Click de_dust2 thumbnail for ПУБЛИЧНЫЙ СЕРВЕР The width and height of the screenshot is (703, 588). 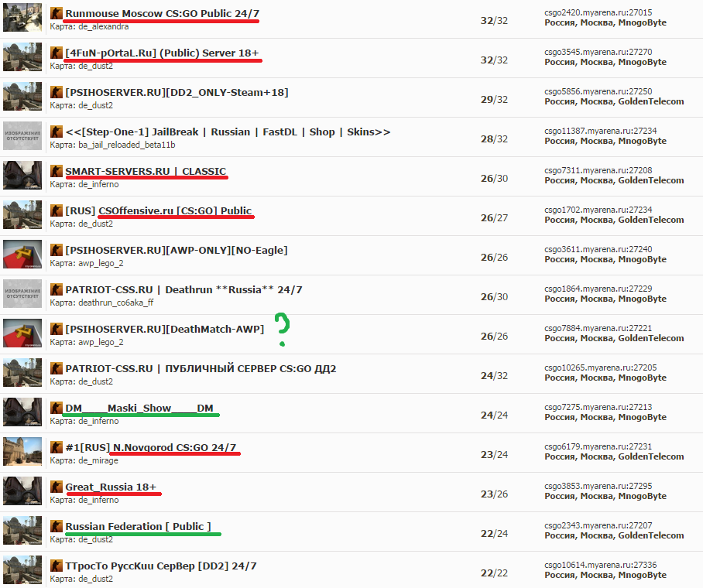(x=22, y=372)
